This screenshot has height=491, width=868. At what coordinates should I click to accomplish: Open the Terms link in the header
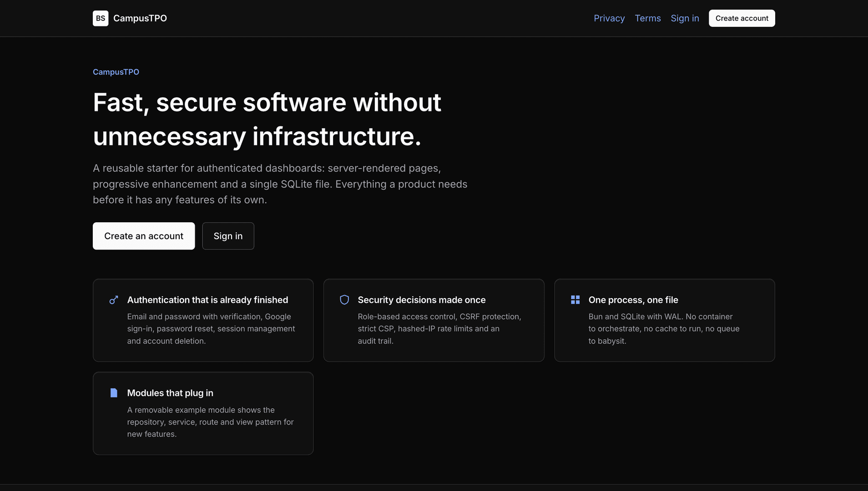[648, 18]
